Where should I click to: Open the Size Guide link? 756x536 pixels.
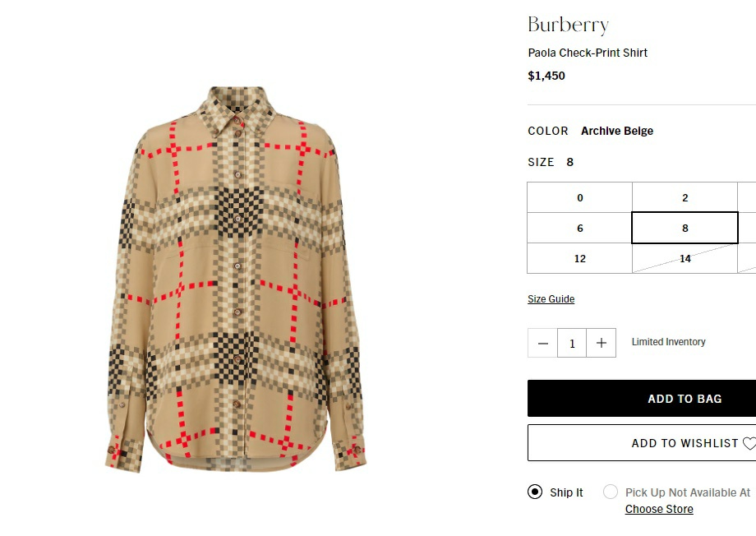(551, 298)
